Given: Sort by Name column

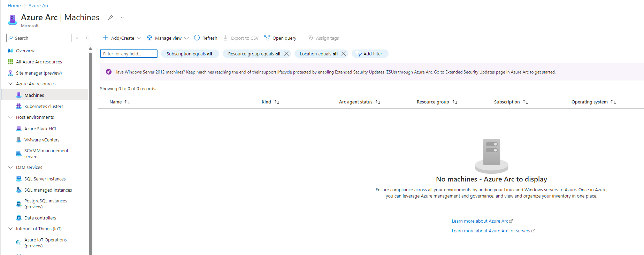Looking at the screenshot, I should (x=120, y=102).
